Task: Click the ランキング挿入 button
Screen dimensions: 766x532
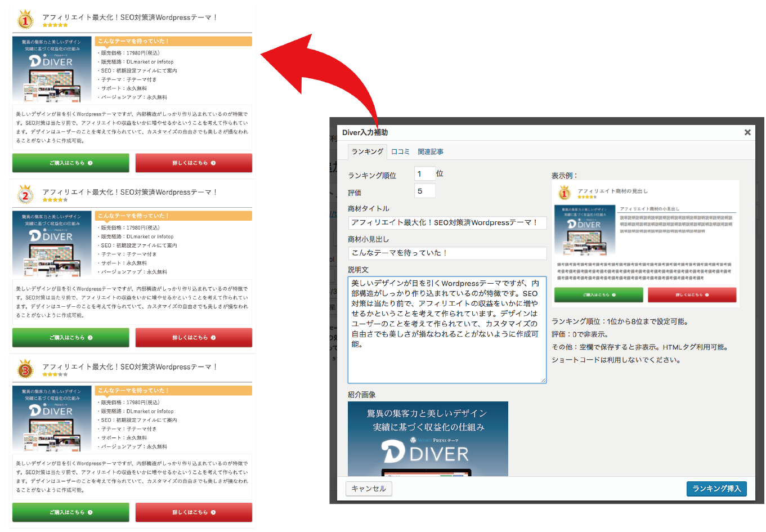Action: (x=716, y=489)
